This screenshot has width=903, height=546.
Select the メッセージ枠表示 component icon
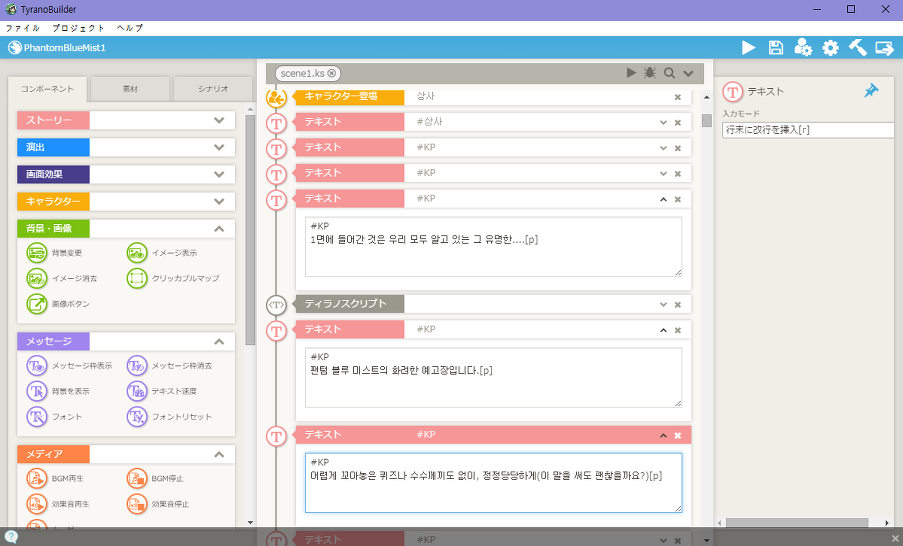tap(37, 366)
